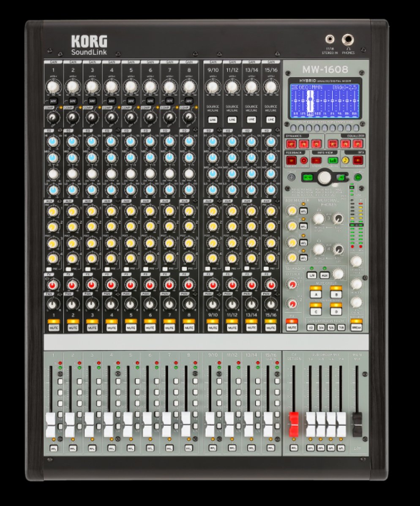Click the 17/18 STEREO IN jack
The width and height of the screenshot is (420, 506).
click(330, 40)
